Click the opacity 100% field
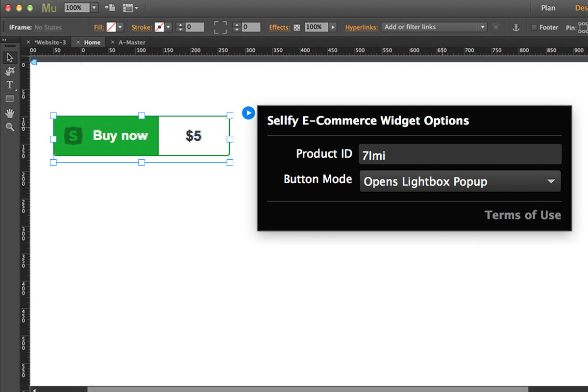Viewport: 588px width, 392px height. click(x=316, y=27)
